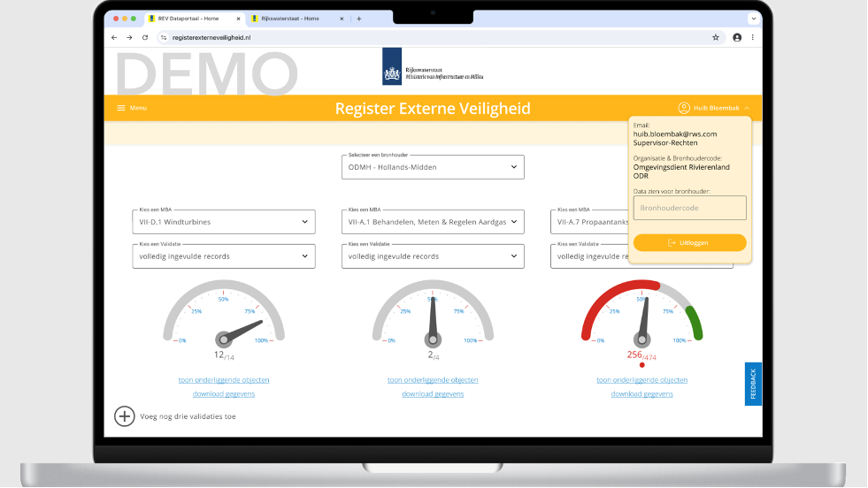
Task: Open the Chrome profile avatar icon
Action: click(x=737, y=38)
